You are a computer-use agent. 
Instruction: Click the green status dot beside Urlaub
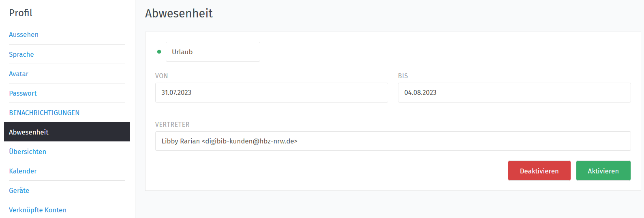[159, 52]
